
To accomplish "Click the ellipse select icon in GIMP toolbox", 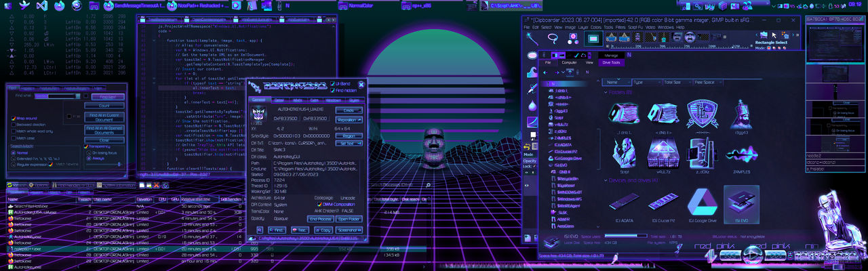I will 532,55.
